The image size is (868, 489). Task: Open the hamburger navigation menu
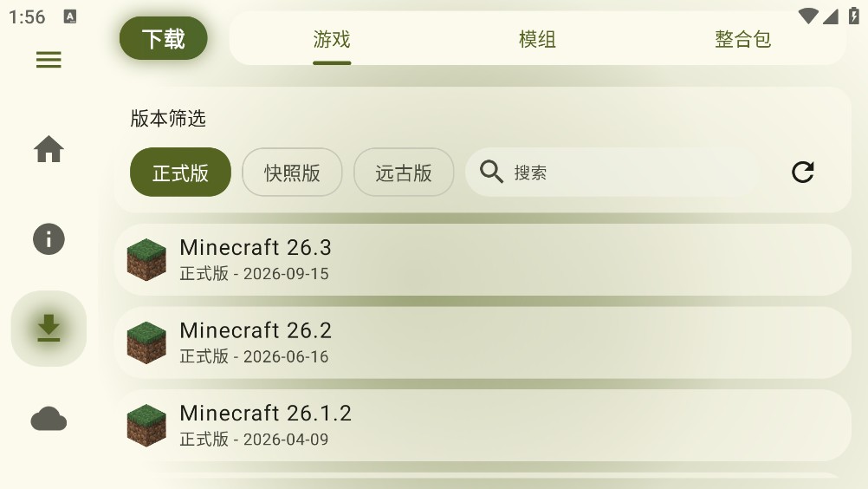[49, 60]
